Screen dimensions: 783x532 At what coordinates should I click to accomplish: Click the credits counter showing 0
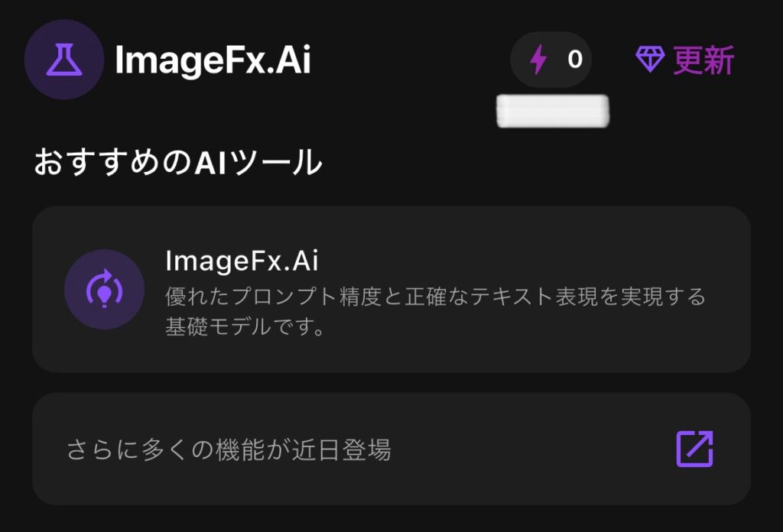tap(551, 60)
